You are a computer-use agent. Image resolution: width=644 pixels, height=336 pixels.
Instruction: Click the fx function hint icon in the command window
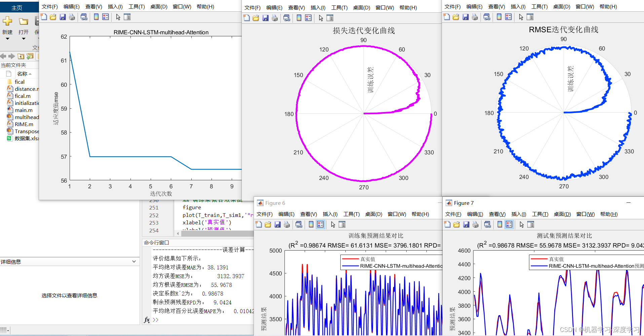147,320
